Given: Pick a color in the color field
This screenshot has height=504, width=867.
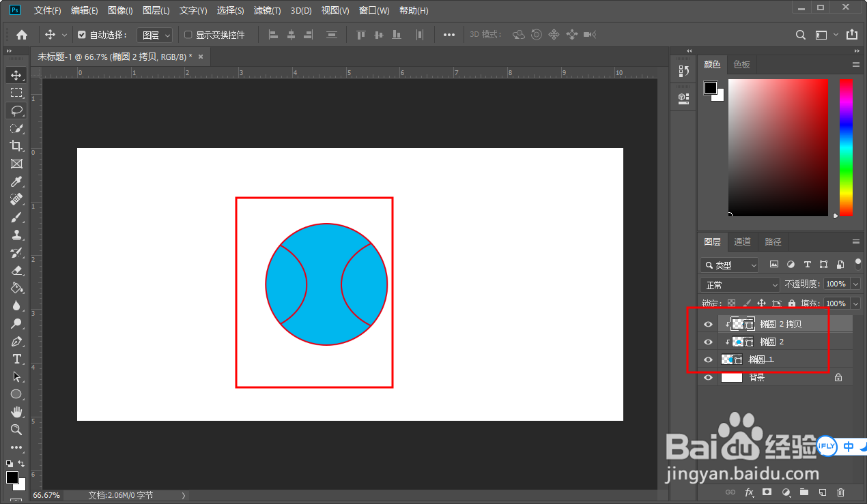Looking at the screenshot, I should click(x=778, y=147).
